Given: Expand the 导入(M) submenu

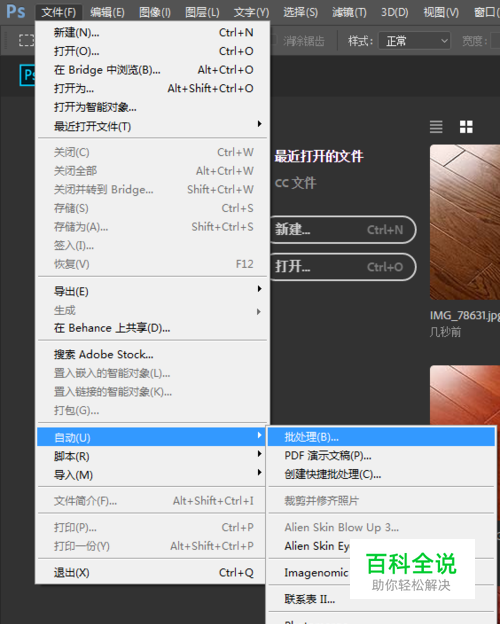Looking at the screenshot, I should (x=152, y=475).
